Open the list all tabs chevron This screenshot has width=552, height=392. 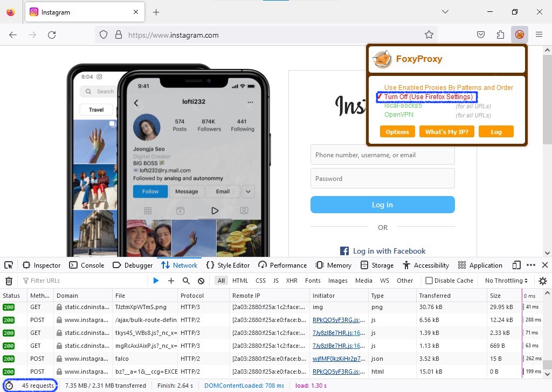(x=445, y=12)
